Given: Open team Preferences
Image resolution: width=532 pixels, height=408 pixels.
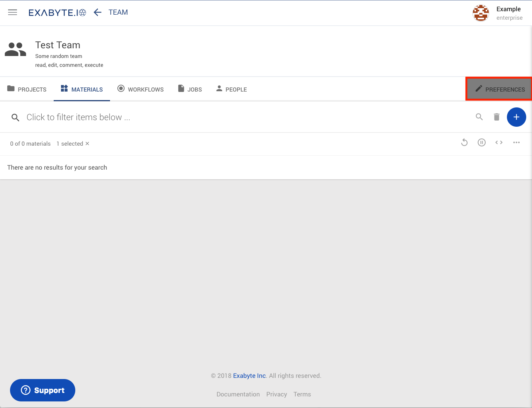Looking at the screenshot, I should (x=499, y=89).
